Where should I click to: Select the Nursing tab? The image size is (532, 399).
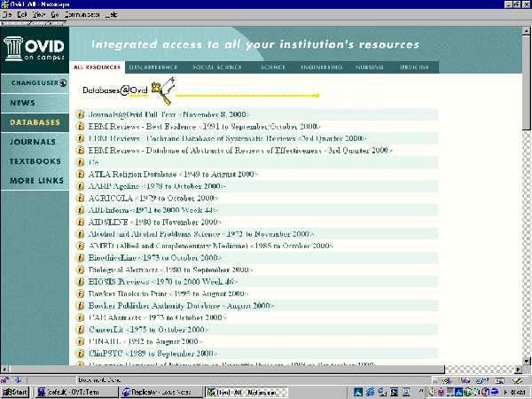[x=370, y=67]
